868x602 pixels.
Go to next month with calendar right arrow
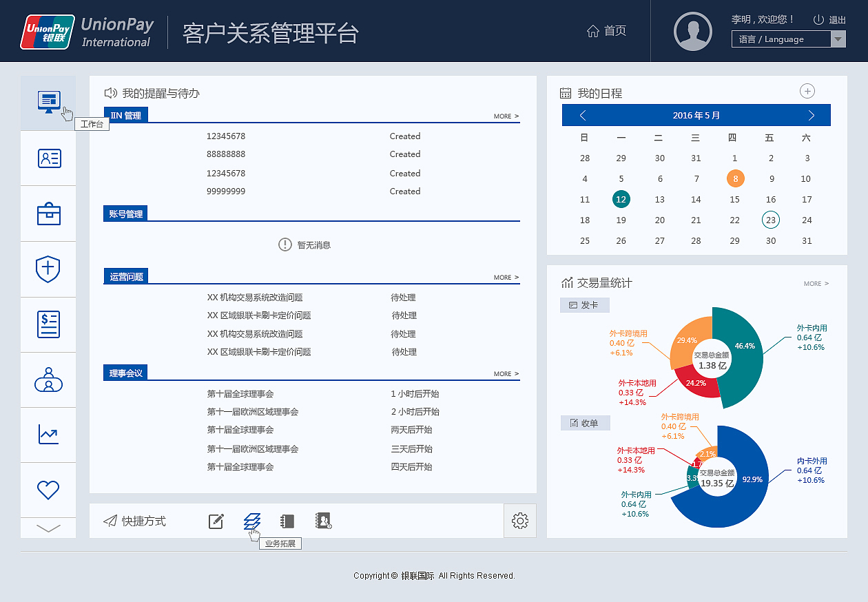(811, 115)
